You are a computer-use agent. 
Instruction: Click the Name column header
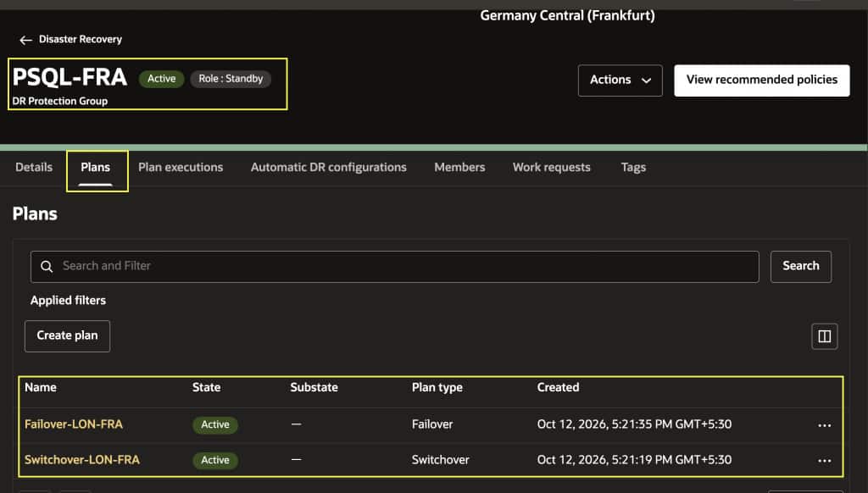point(41,387)
